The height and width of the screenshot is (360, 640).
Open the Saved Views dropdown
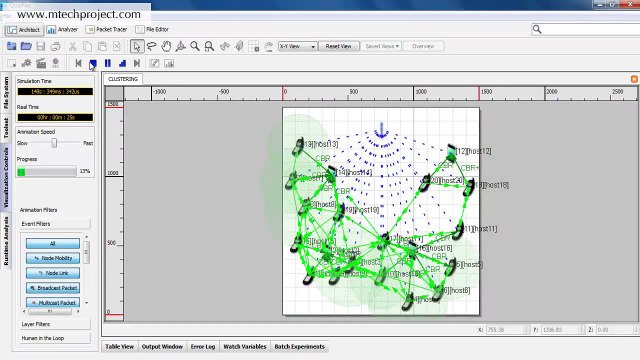tap(382, 46)
